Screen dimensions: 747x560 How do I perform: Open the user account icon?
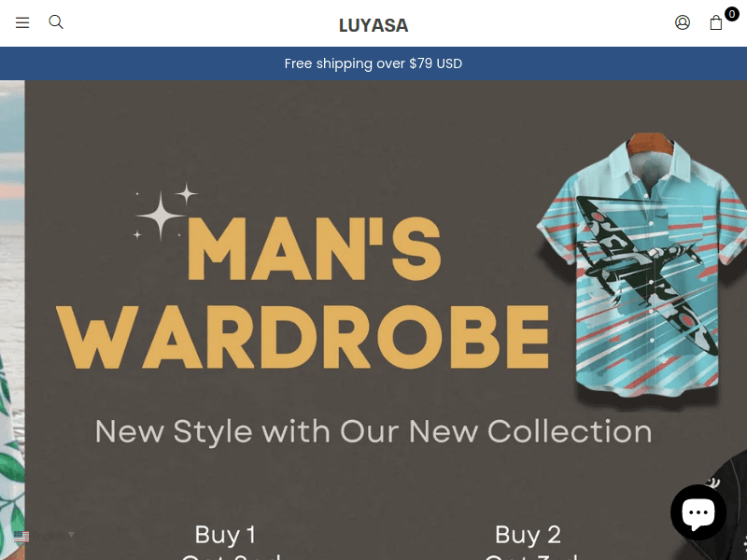click(x=683, y=22)
